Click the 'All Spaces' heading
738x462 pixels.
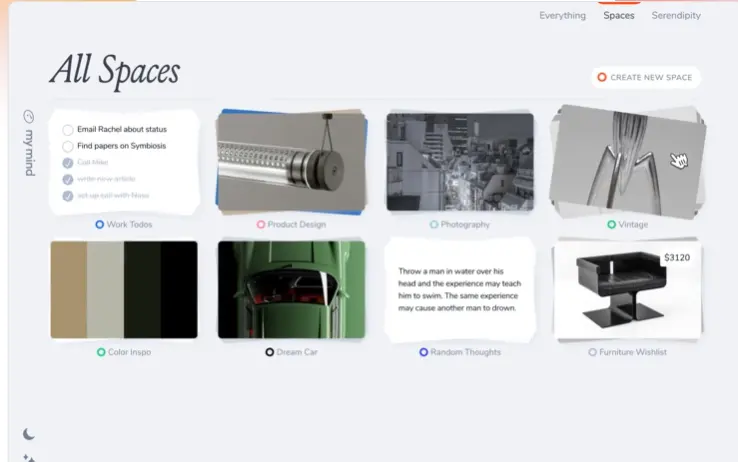[115, 71]
